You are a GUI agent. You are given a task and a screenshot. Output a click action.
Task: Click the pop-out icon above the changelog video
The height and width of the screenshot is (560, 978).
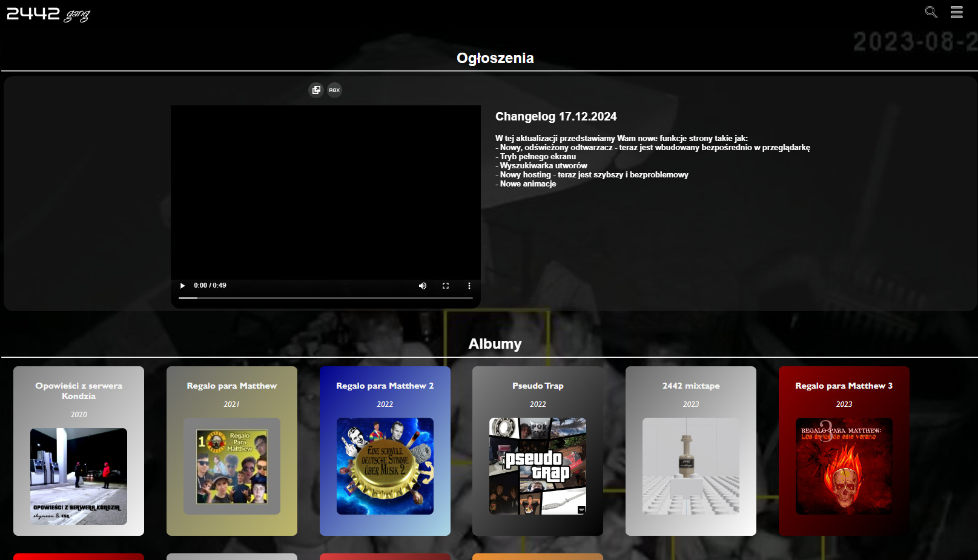317,90
